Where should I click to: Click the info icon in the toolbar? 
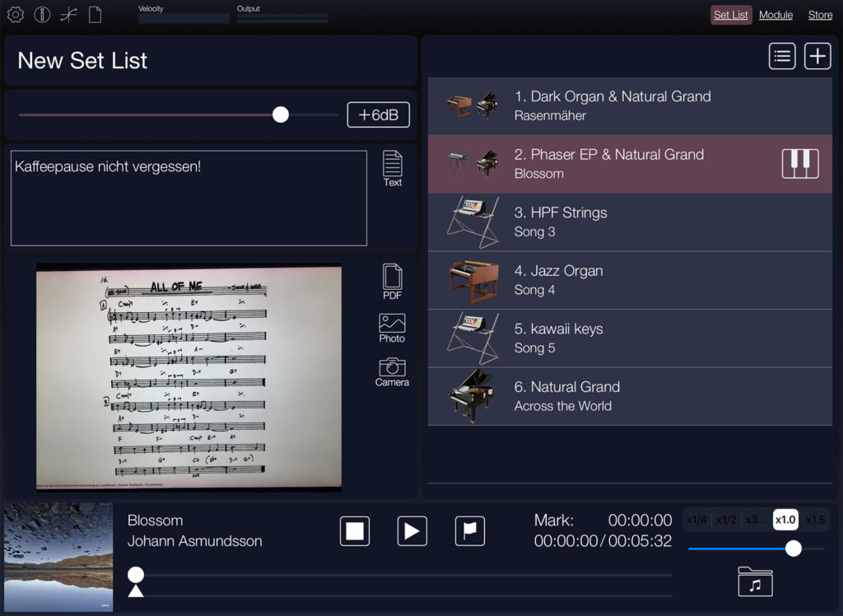tap(42, 15)
